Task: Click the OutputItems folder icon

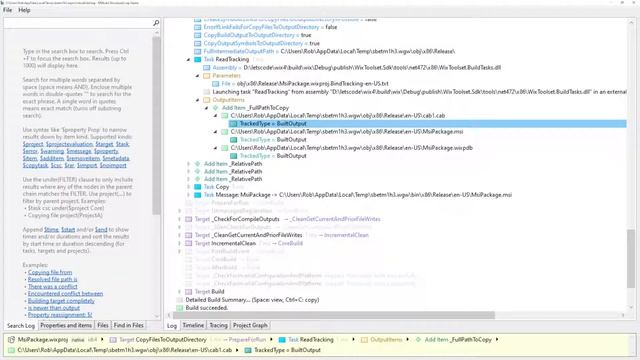Action: pyautogui.click(x=207, y=100)
